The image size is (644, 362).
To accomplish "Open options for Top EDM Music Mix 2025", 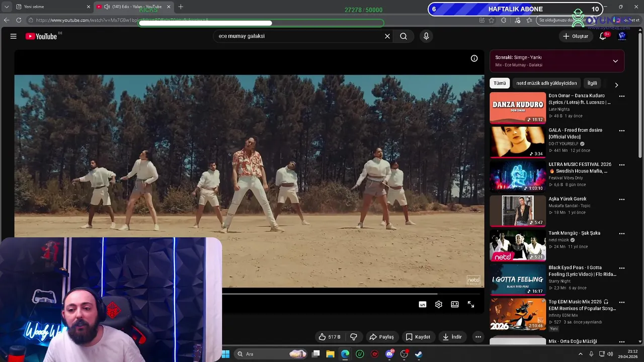I will coord(622,303).
